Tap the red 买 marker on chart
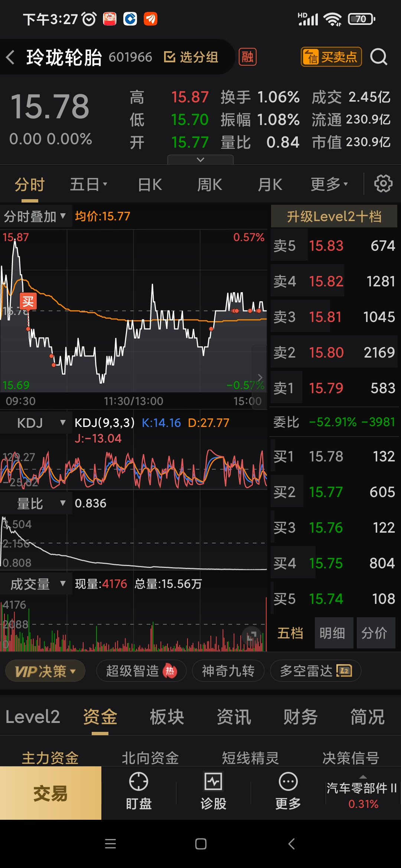This screenshot has height=868, width=401. point(28,302)
